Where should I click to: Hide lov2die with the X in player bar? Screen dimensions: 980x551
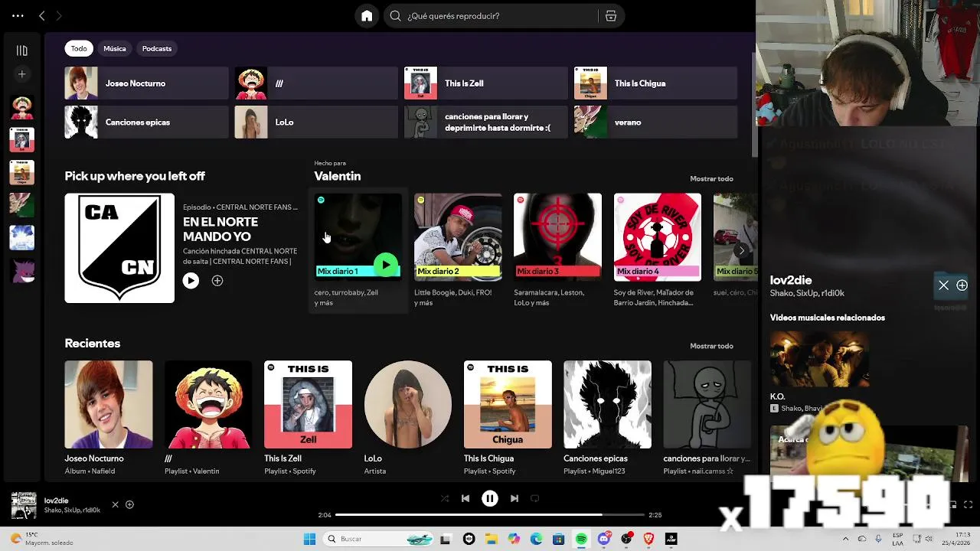(115, 504)
